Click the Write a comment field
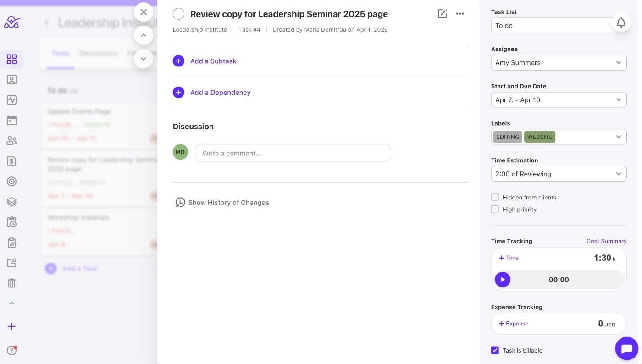642x364 pixels. point(293,153)
